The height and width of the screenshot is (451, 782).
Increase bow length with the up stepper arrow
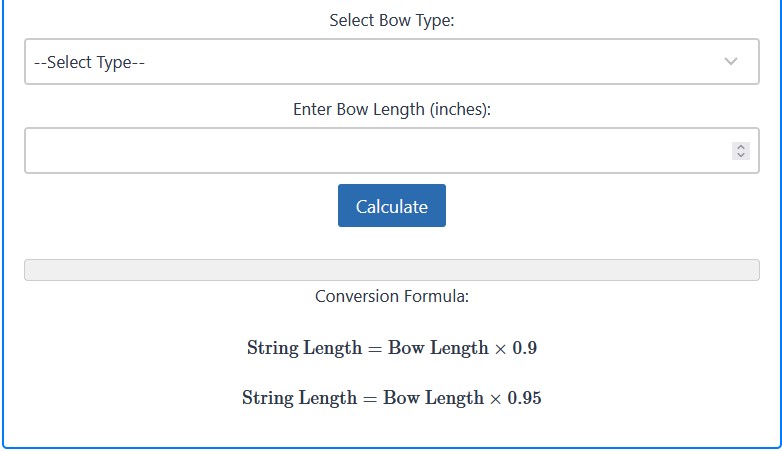[740, 146]
